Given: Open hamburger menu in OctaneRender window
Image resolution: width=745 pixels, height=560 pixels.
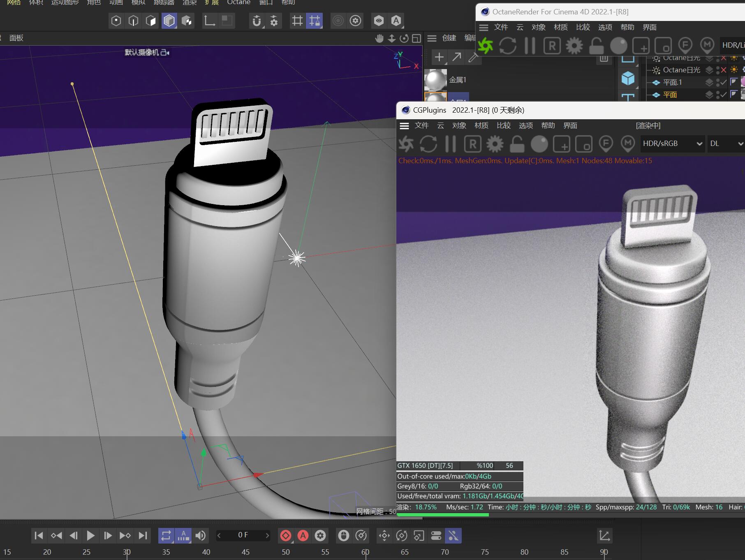Looking at the screenshot, I should (x=484, y=28).
